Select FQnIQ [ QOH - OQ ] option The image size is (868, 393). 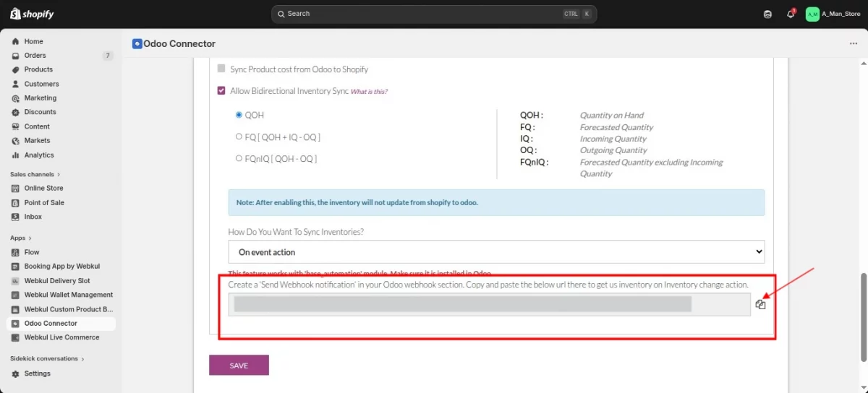[x=239, y=158]
